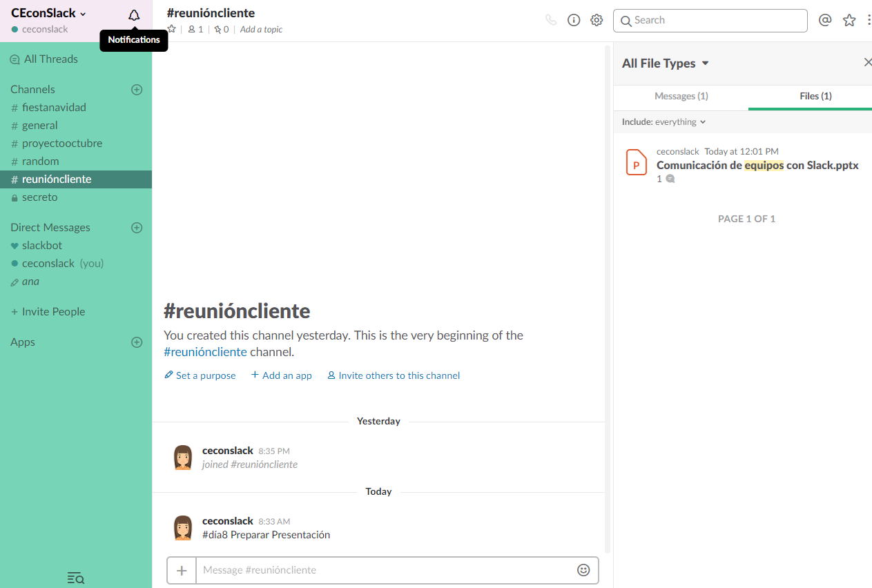Click ceconslack name on the 8:35 PM message
The image size is (872, 588).
228,451
